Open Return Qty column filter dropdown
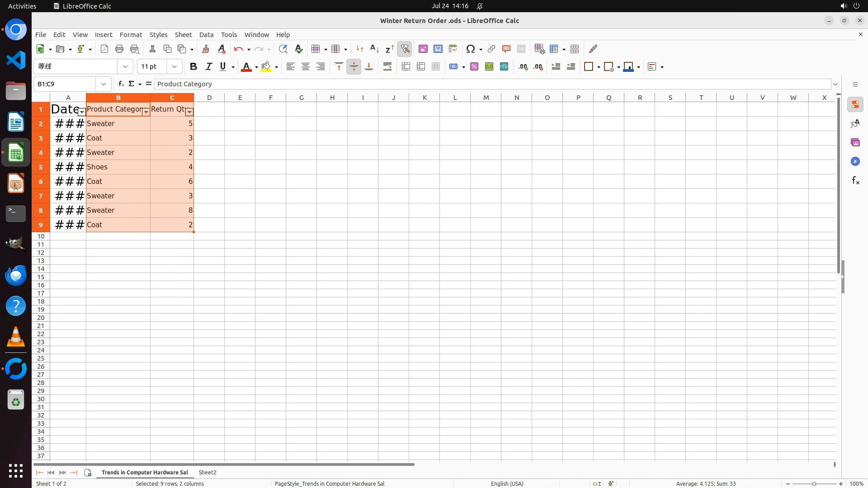 [189, 112]
